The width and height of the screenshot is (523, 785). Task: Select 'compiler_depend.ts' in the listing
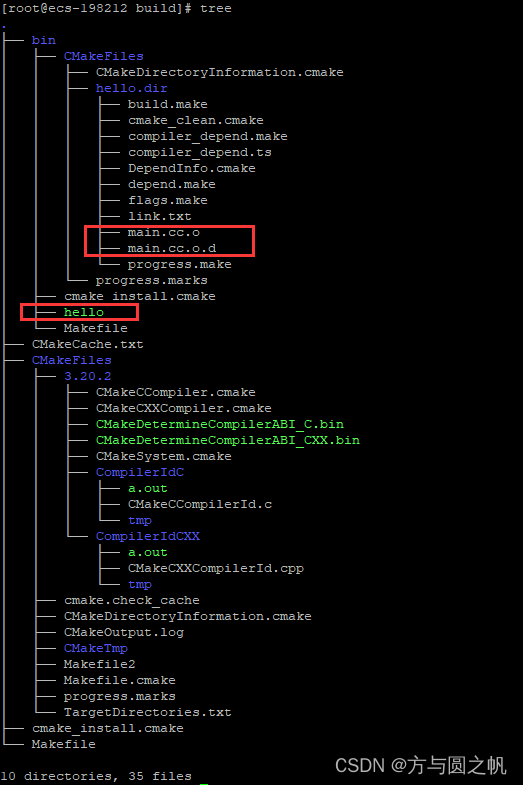click(x=200, y=153)
